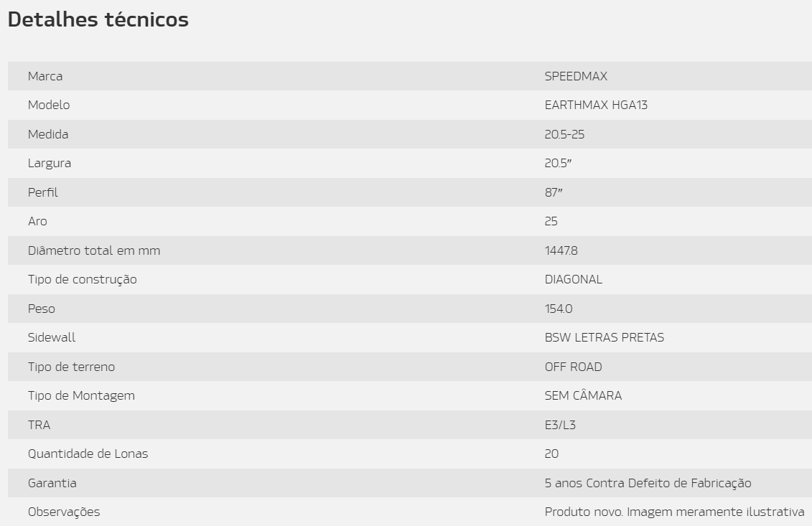The image size is (812, 526).
Task: Click the TRA value E3/L3
Action: [x=560, y=425]
